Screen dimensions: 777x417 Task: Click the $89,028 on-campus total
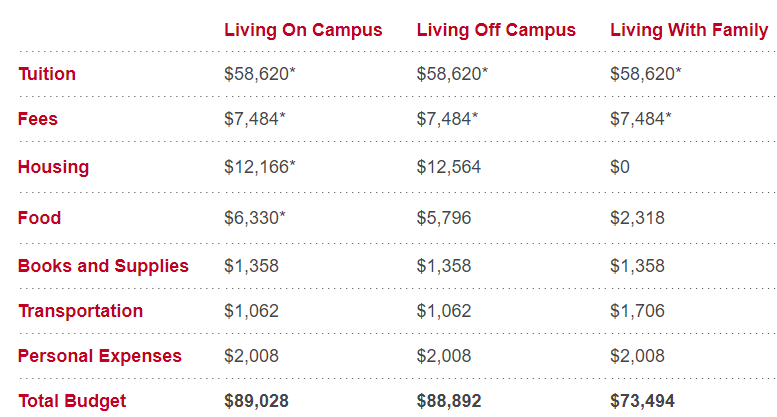click(256, 401)
